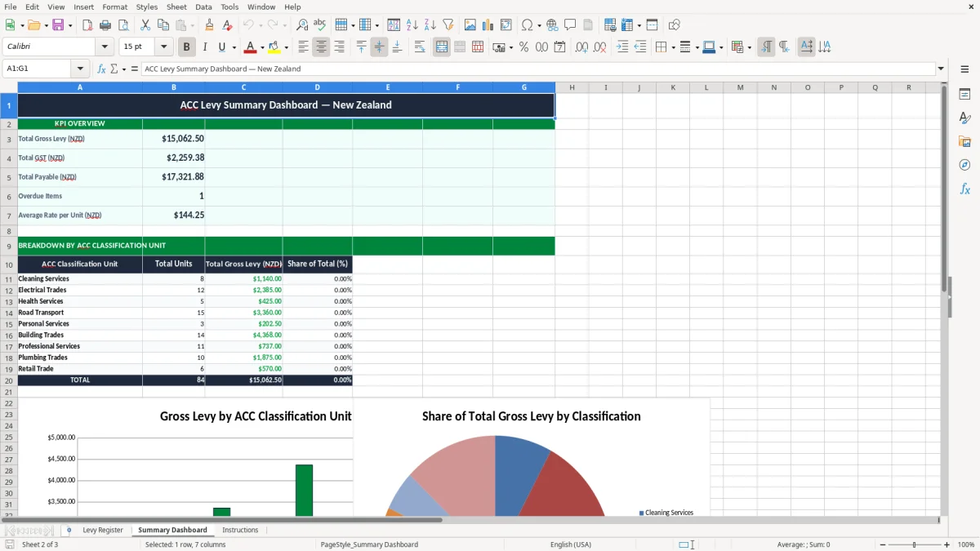
Task: Open Sidebar Settings hamburger button
Action: [964, 69]
